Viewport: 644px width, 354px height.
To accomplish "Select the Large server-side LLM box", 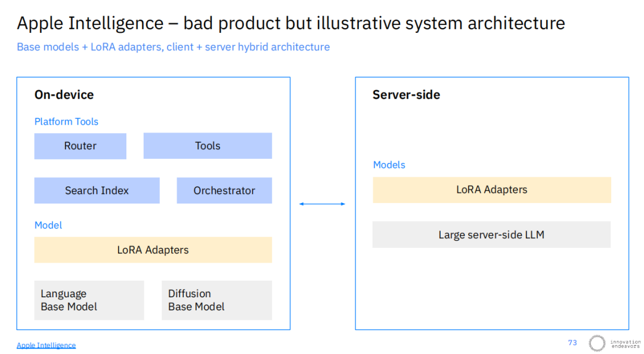I will [491, 235].
